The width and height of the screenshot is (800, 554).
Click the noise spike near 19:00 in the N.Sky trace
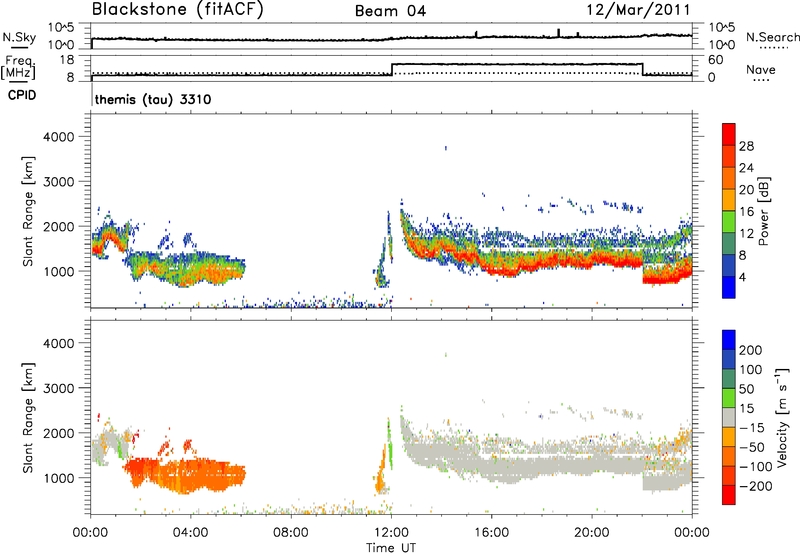(558, 32)
